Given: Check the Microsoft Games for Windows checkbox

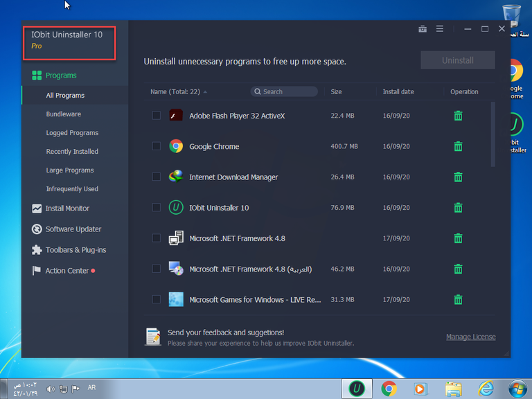Looking at the screenshot, I should click(157, 299).
